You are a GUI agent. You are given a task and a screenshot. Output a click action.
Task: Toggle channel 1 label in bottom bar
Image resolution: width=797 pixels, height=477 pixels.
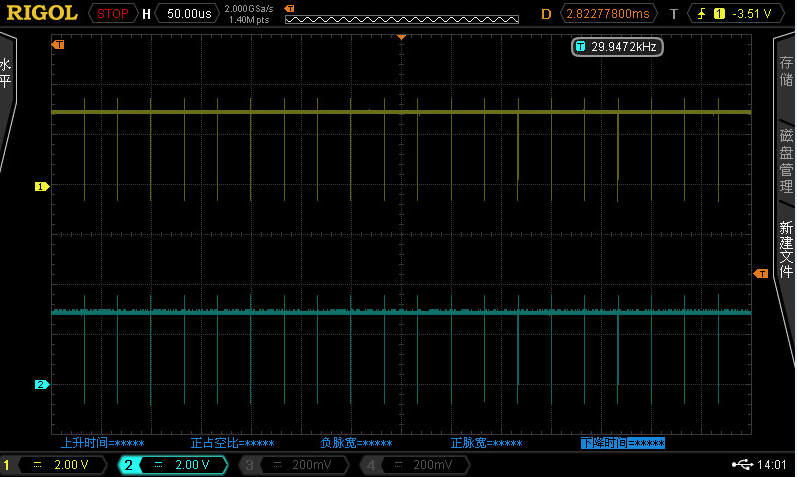point(7,465)
